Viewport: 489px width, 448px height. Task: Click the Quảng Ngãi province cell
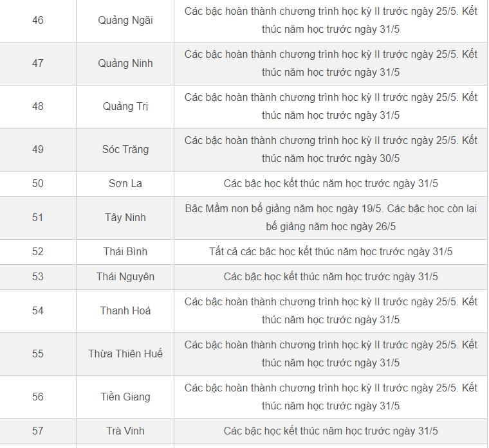[x=125, y=21]
